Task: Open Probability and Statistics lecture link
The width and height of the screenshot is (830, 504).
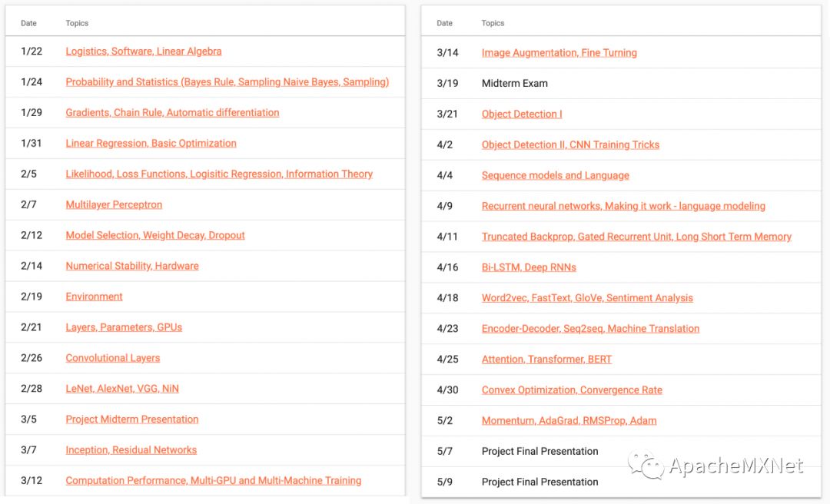Action: (x=227, y=82)
